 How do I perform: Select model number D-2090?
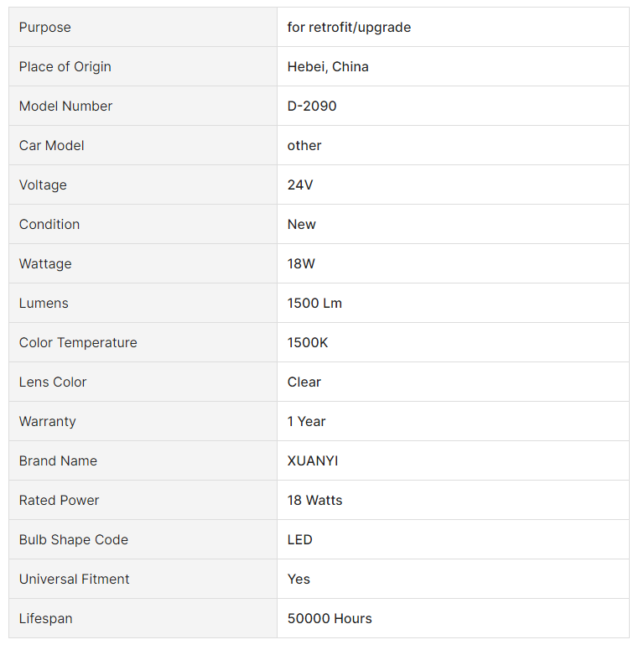312,107
